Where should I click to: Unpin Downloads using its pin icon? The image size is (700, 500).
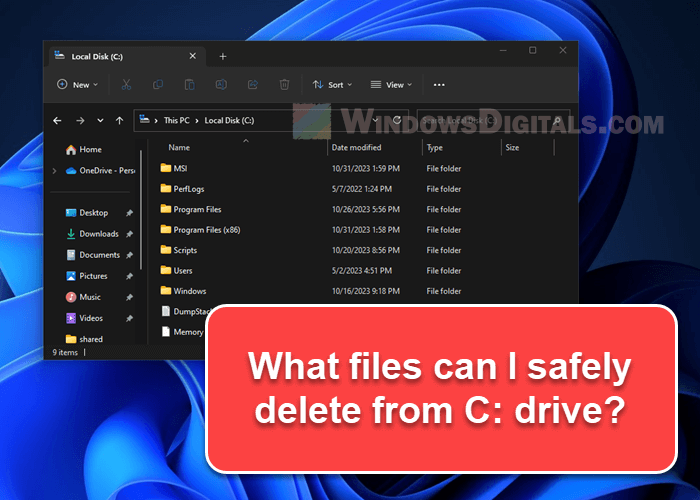[129, 234]
